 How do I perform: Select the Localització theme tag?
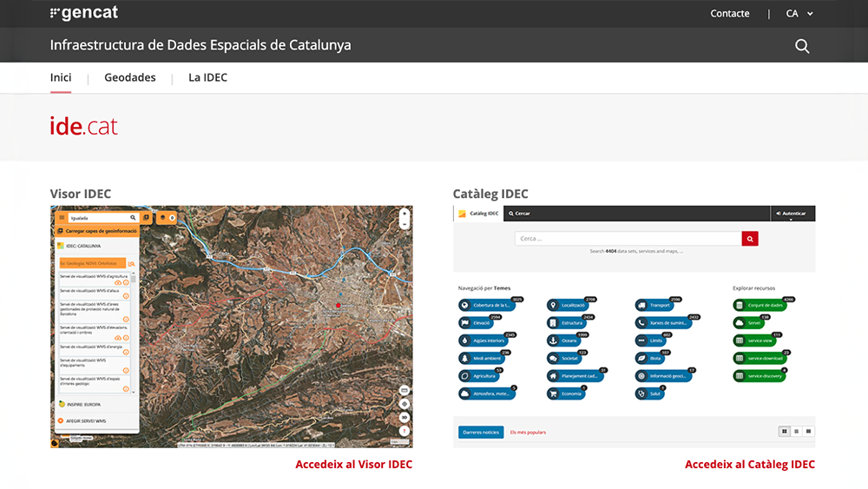(568, 305)
